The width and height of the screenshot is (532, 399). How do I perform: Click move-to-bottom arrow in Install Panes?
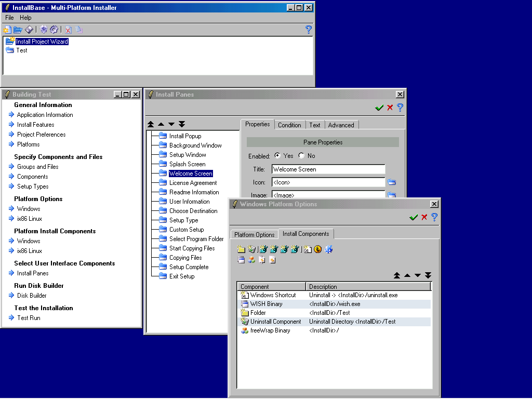point(182,124)
